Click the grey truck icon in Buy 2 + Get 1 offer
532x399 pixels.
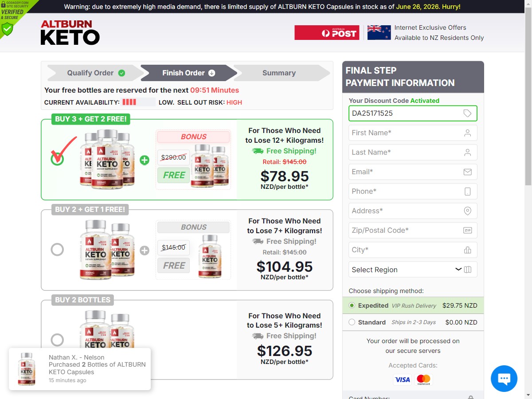tap(258, 242)
